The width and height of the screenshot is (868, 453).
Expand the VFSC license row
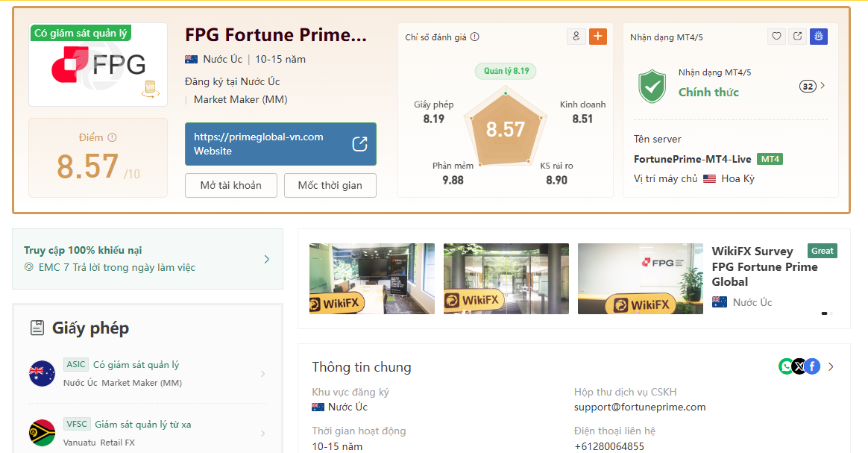(x=147, y=433)
